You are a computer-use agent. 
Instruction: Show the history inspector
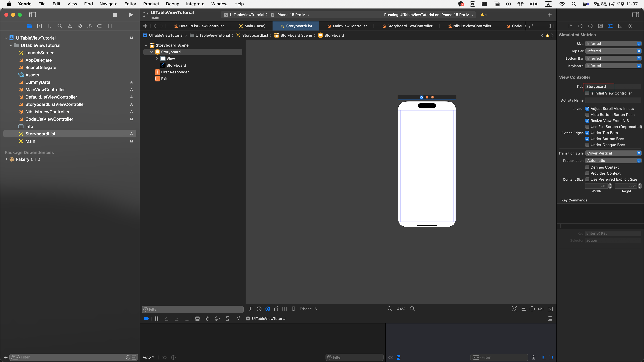[580, 26]
